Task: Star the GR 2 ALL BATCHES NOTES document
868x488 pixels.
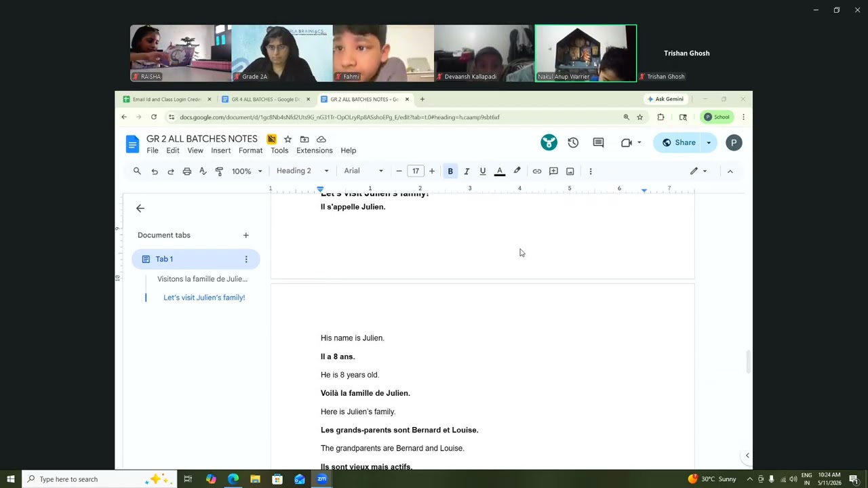Action: pos(288,139)
